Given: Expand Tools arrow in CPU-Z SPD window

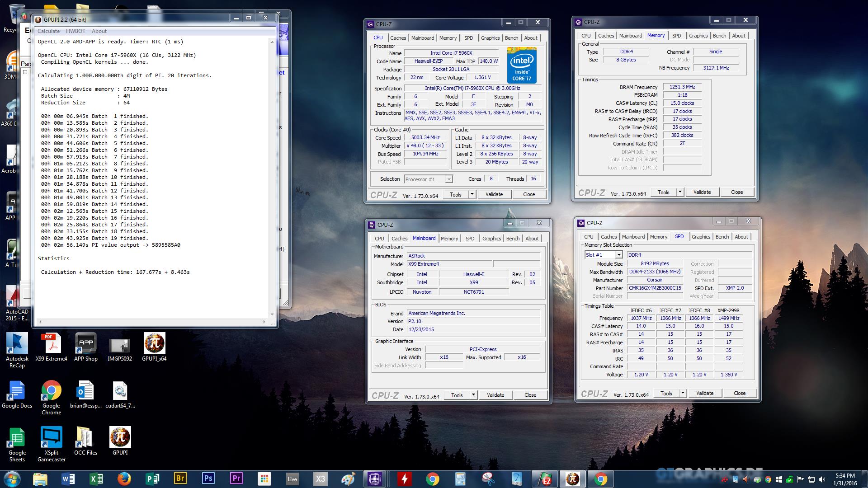Looking at the screenshot, I should pos(682,393).
